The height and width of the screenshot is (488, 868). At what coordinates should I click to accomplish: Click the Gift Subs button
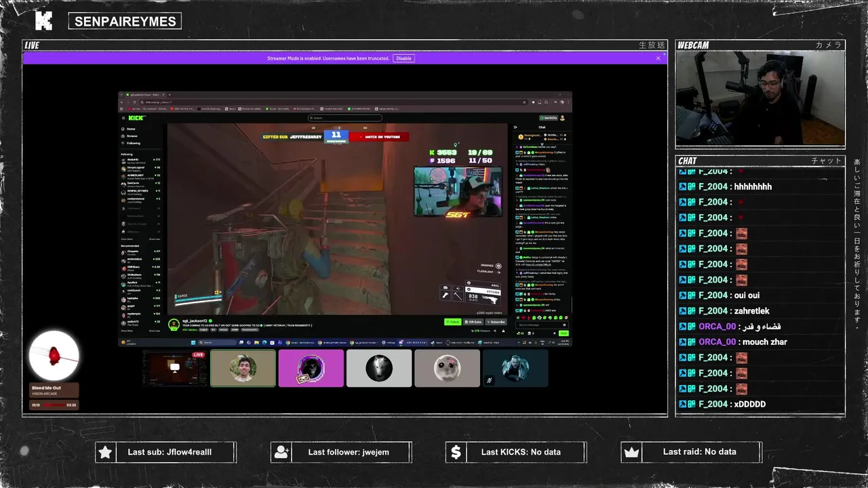tap(473, 322)
